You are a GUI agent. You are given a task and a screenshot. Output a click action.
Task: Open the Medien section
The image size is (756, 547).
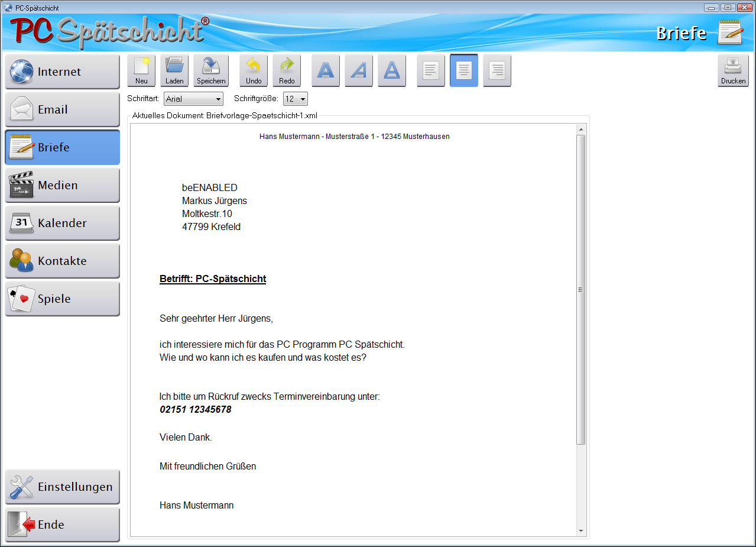point(62,185)
